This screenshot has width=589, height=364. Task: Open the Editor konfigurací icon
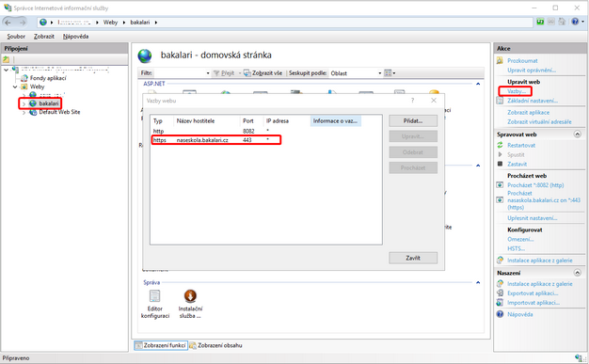coord(154,296)
